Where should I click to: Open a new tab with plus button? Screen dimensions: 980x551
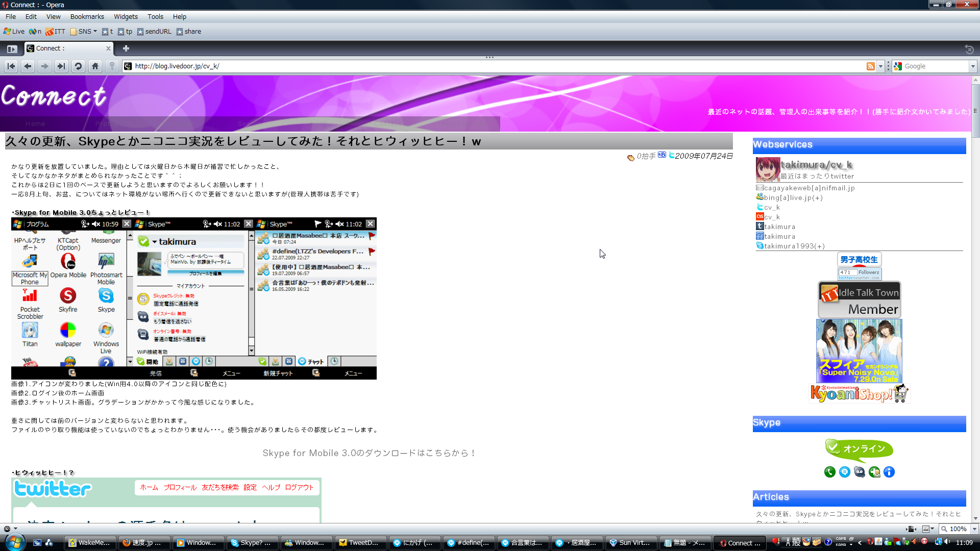pyautogui.click(x=126, y=48)
